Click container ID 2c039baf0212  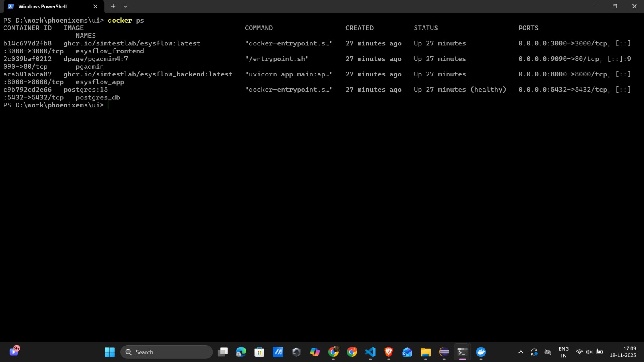coord(27,59)
